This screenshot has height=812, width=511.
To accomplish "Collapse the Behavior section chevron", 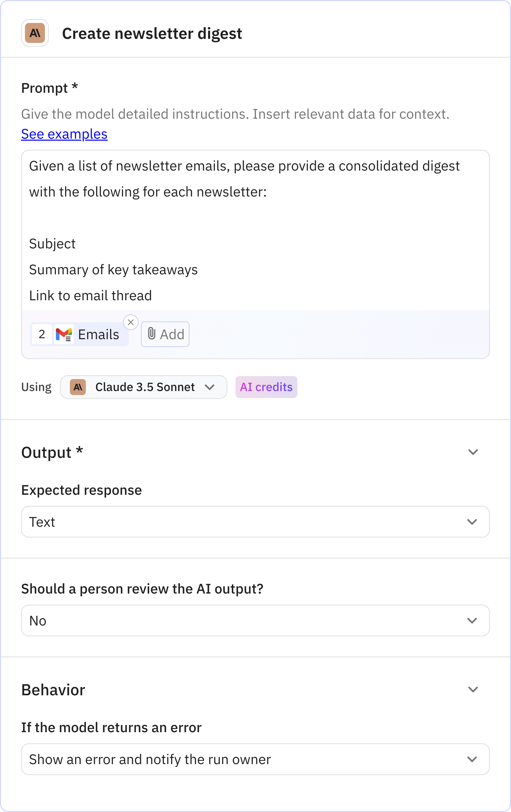I will [x=473, y=690].
